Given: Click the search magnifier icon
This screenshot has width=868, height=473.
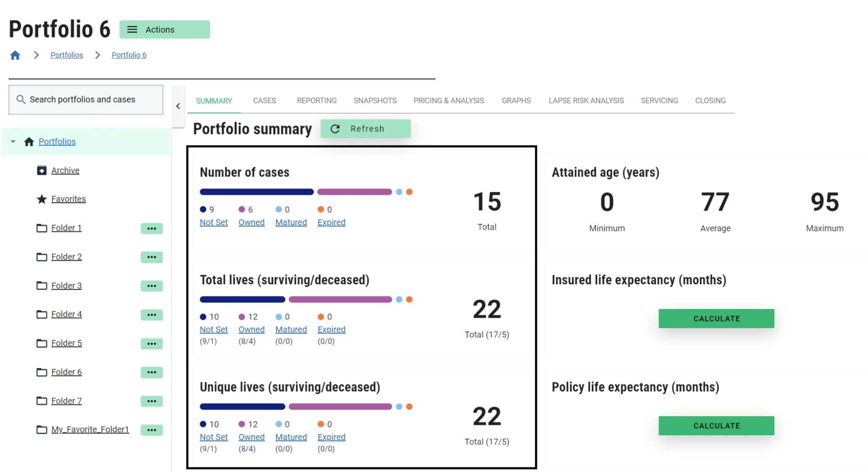Looking at the screenshot, I should [x=21, y=100].
